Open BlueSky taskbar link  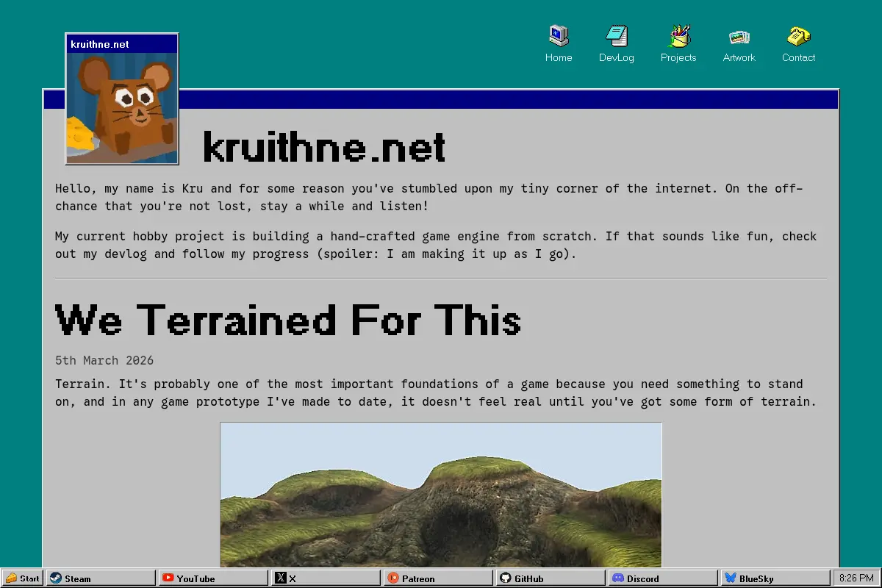775,578
